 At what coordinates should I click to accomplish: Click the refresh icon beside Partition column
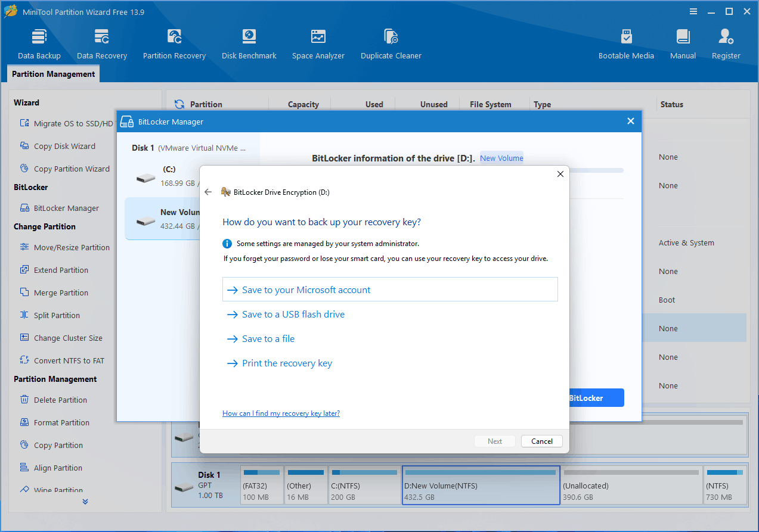(x=179, y=104)
